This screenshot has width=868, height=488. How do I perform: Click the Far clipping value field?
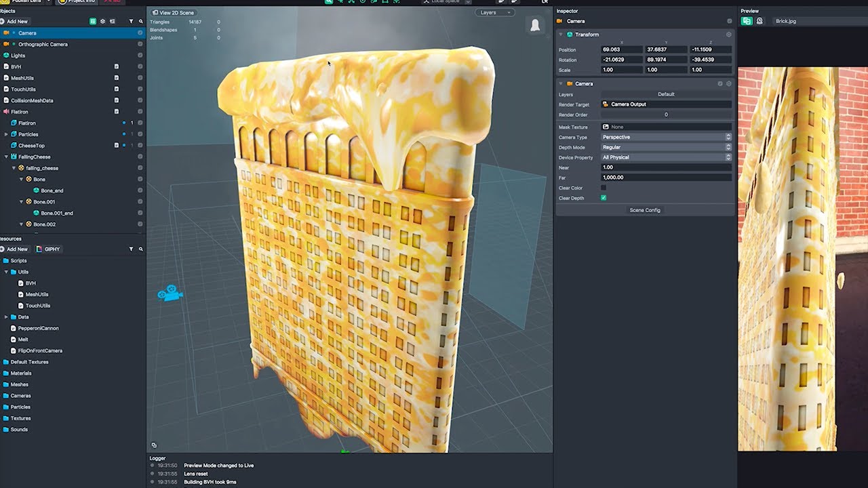[666, 178]
